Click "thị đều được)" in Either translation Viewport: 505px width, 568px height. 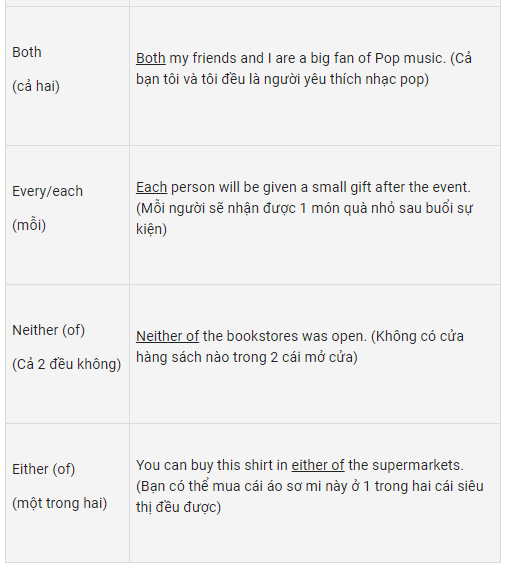[x=179, y=507]
